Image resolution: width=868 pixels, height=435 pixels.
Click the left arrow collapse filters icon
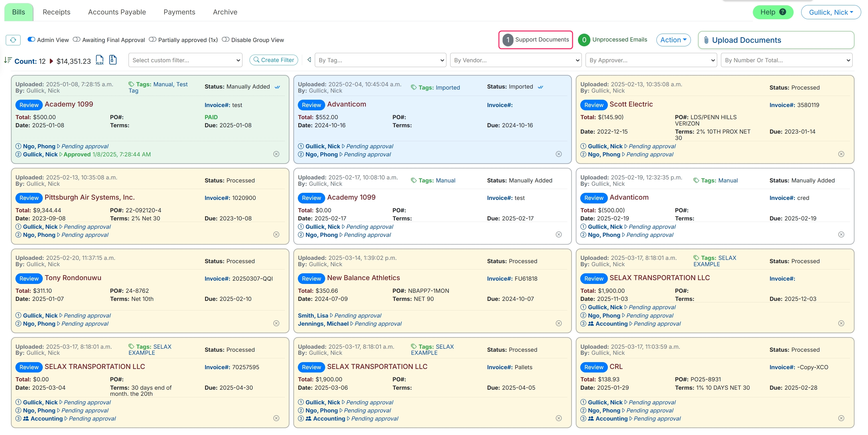309,60
